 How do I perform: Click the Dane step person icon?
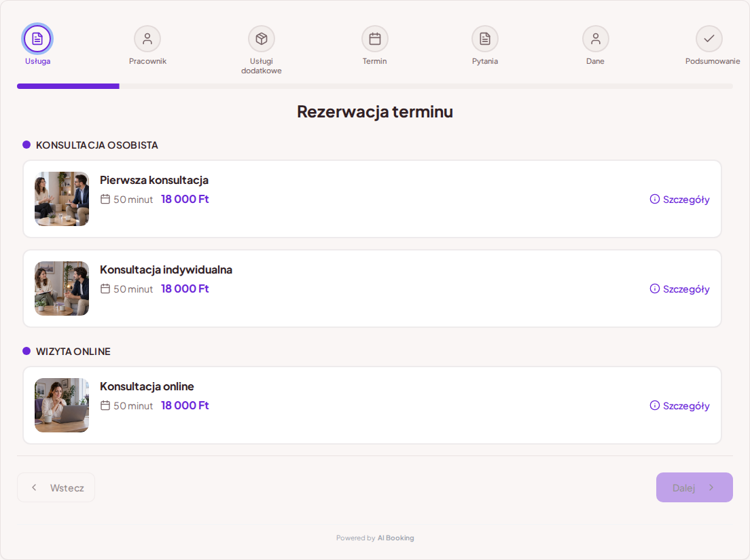[596, 39]
